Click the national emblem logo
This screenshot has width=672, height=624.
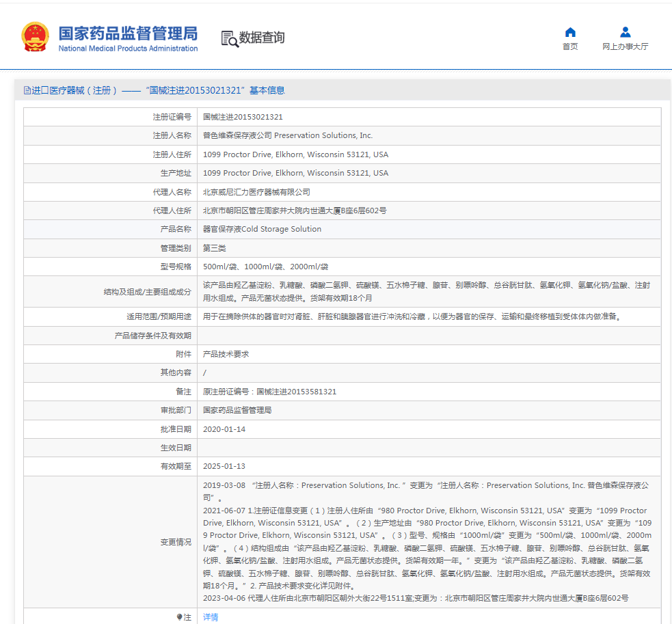(35, 37)
